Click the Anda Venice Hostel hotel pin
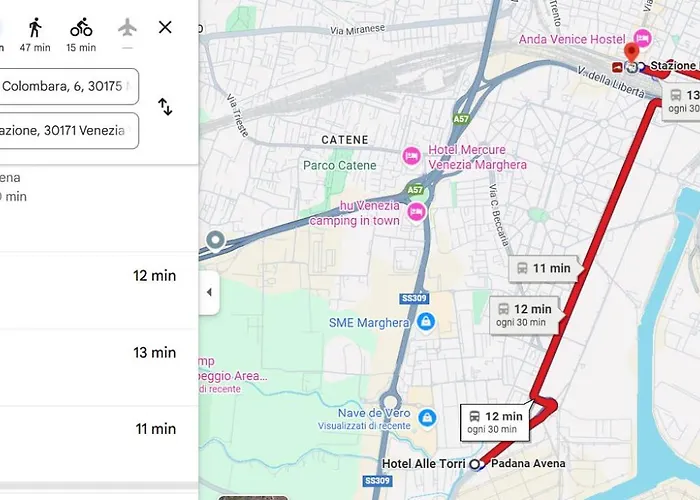700x500 pixels. (x=642, y=38)
